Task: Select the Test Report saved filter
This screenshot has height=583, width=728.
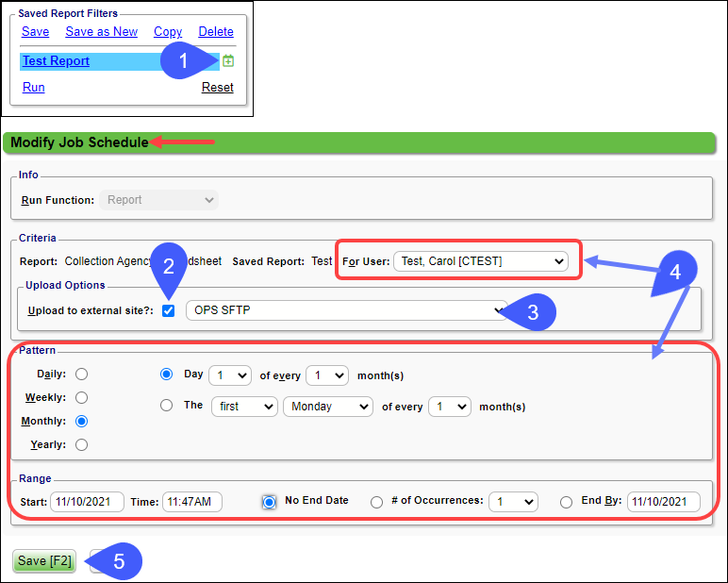Action: pyautogui.click(x=57, y=61)
